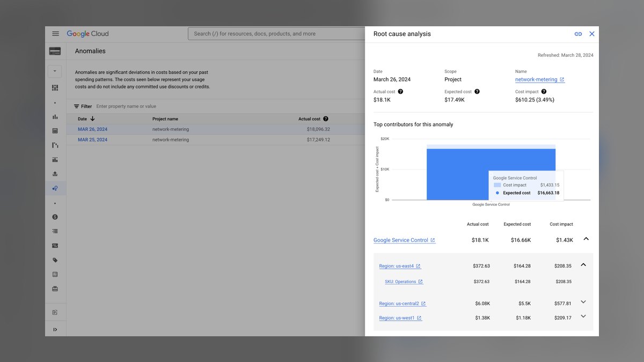Open the Documents sidebar icon below price tag
644x362 pixels.
[55, 274]
